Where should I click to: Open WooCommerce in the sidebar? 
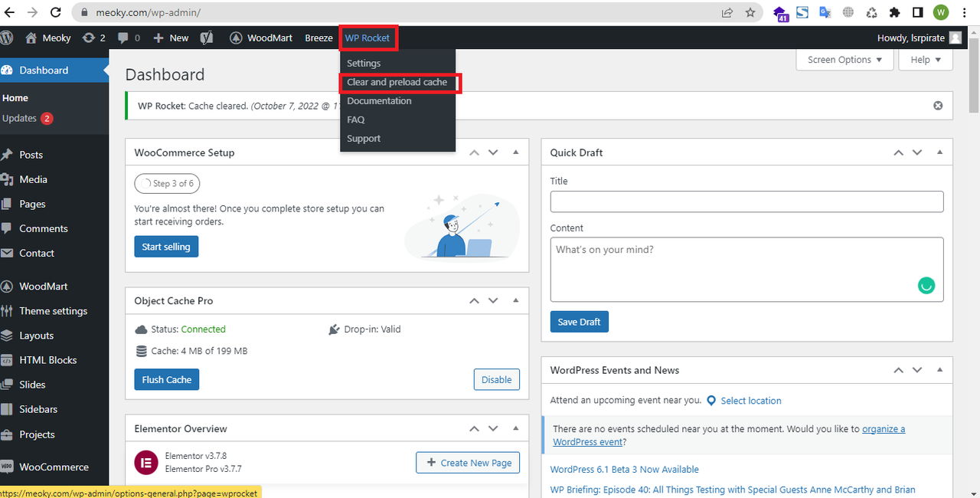(x=54, y=467)
